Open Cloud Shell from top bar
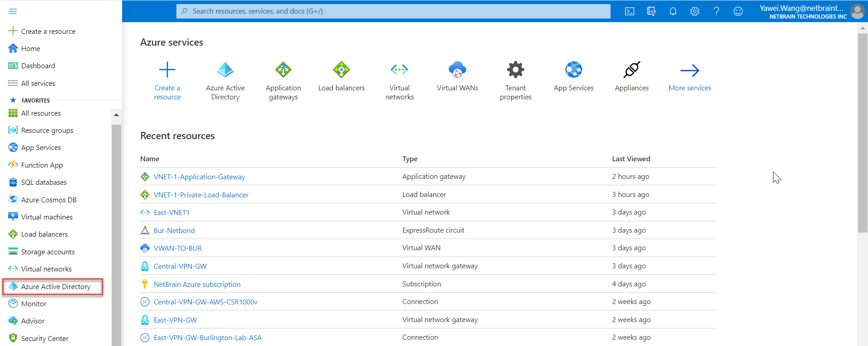 pyautogui.click(x=630, y=11)
